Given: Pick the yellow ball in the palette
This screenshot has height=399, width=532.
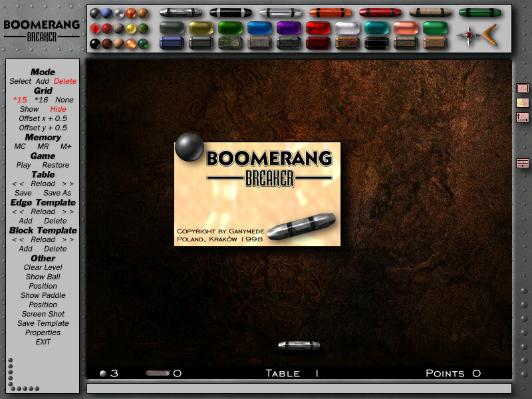Looking at the screenshot, I should click(131, 29).
